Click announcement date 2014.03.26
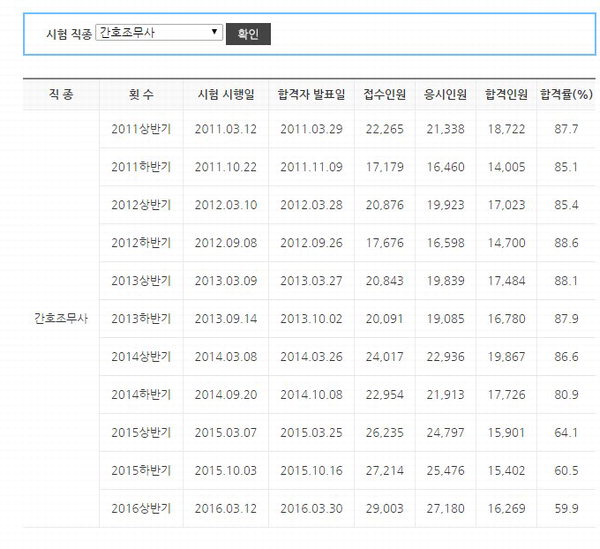This screenshot has width=600, height=549. [x=311, y=357]
